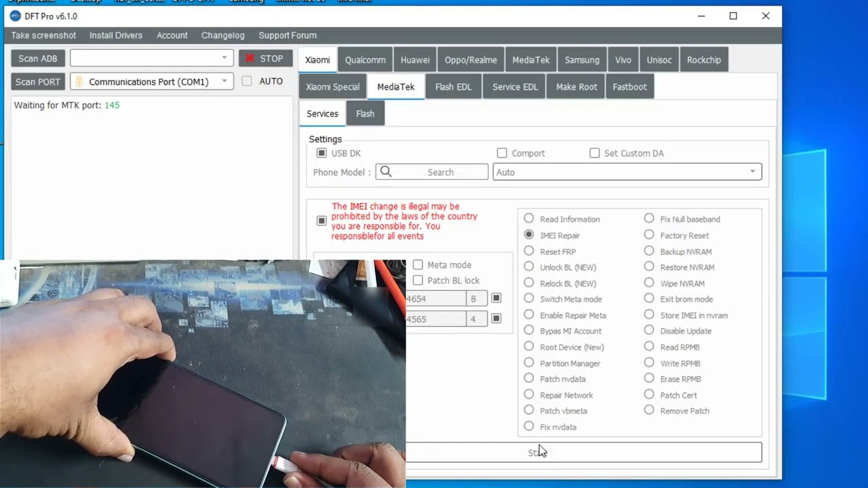
Task: Open the ADB device dropdown
Action: (152, 58)
